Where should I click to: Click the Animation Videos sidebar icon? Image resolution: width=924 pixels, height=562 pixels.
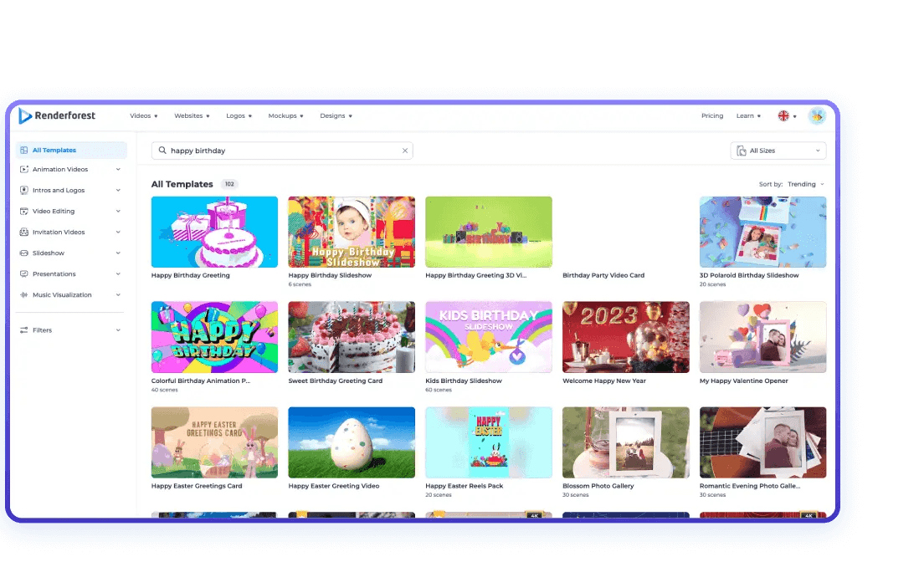[x=23, y=169]
